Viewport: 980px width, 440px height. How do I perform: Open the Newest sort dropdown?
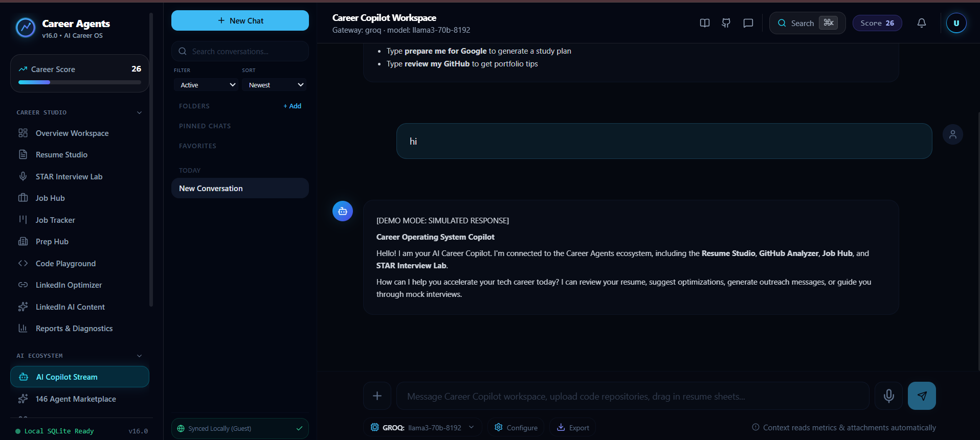coord(274,85)
